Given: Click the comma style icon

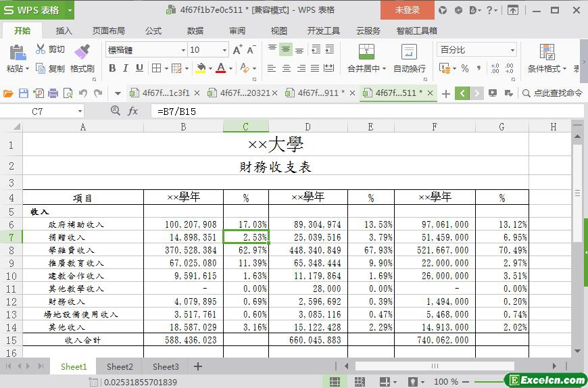Looking at the screenshot, I should coord(479,68).
